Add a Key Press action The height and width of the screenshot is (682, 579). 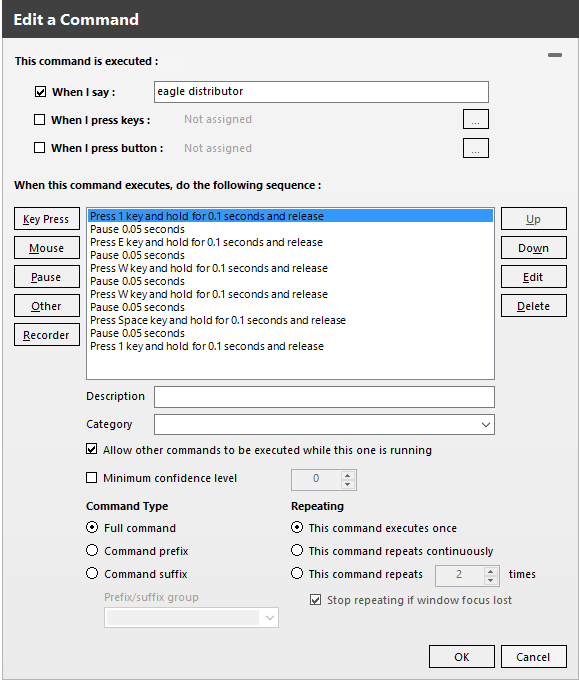pyautogui.click(x=47, y=219)
